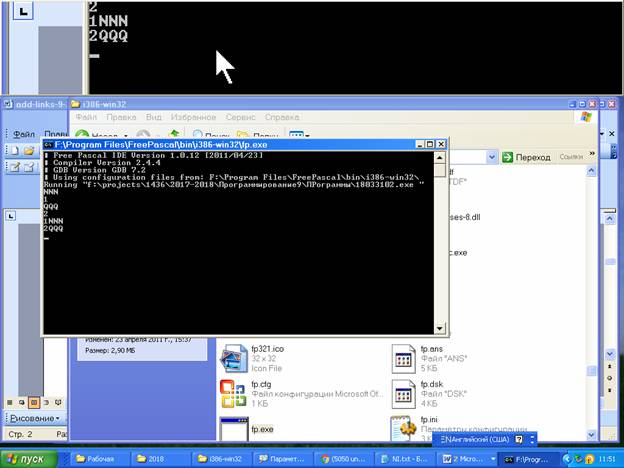This screenshot has height=468, width=624.
Task: Click the console window system icon
Action: pyautogui.click(x=49, y=144)
